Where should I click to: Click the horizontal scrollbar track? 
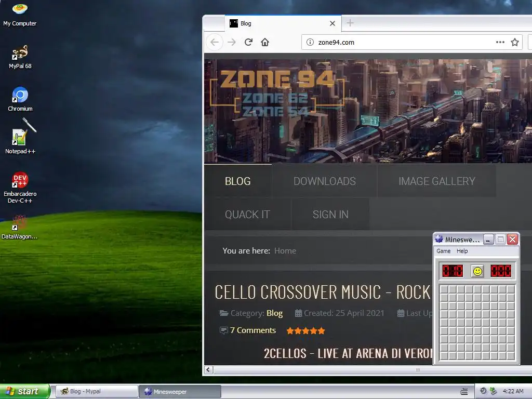click(x=372, y=370)
